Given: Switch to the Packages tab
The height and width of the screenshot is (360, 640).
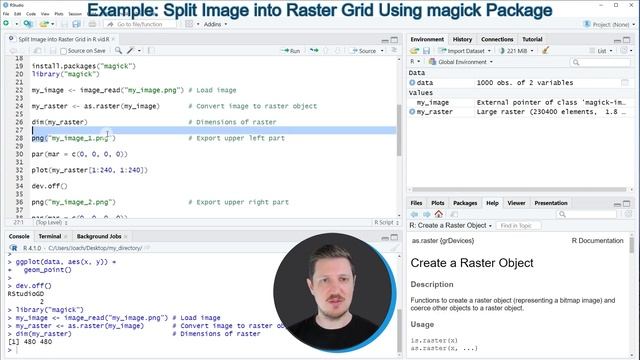Looking at the screenshot, I should click(465, 203).
